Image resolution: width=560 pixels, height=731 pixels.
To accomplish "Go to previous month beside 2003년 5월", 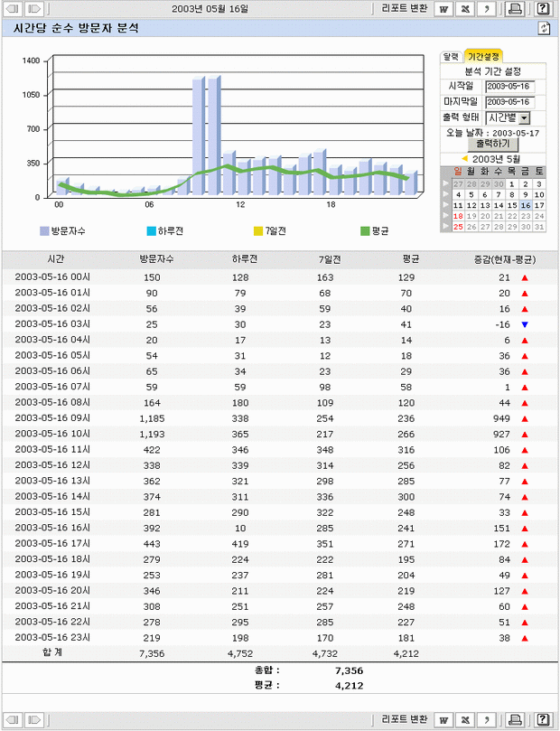I will [x=464, y=158].
